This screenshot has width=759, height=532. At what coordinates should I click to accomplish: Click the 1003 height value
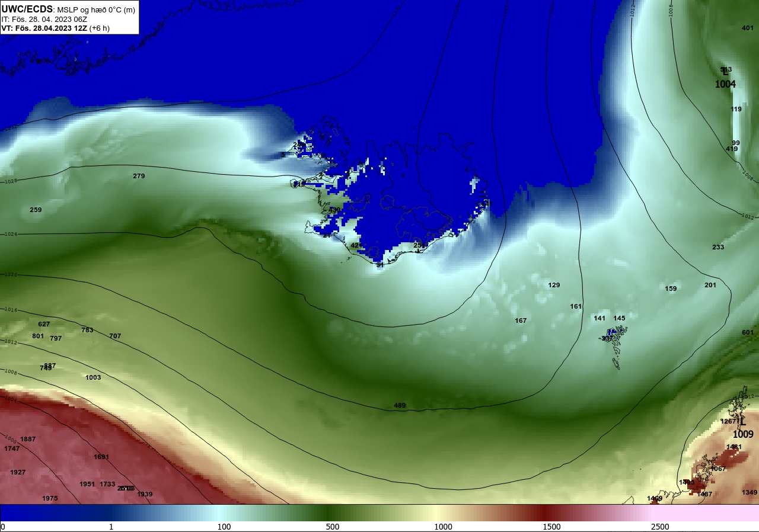(x=93, y=377)
